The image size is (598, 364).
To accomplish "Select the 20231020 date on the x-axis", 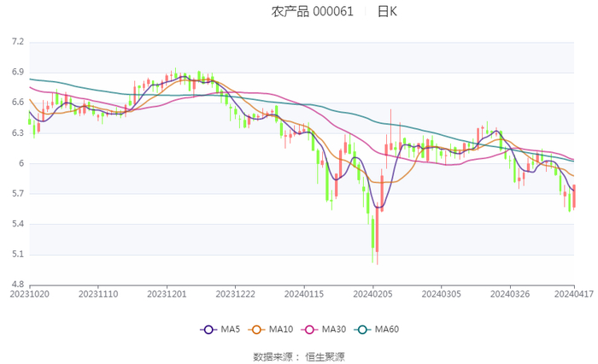I will (30, 293).
